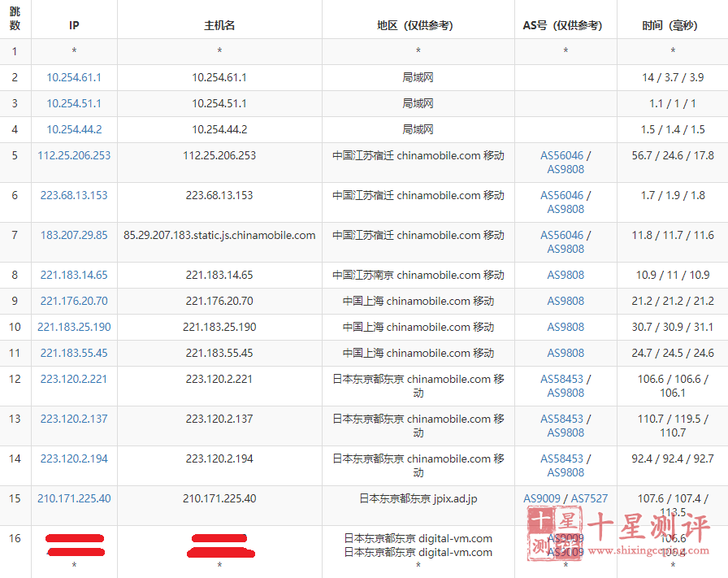Image resolution: width=728 pixels, height=578 pixels.
Task: Select hostname cell 210.171.225.40
Action: pos(219,499)
